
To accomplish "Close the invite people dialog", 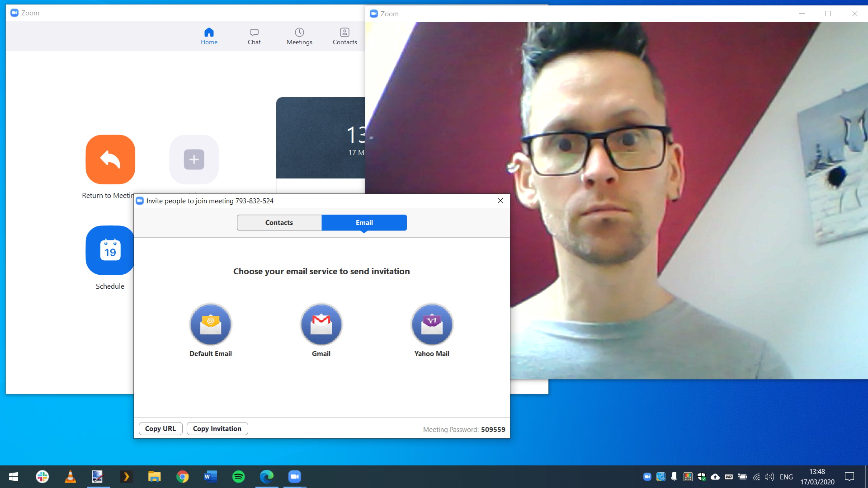I will pos(500,201).
